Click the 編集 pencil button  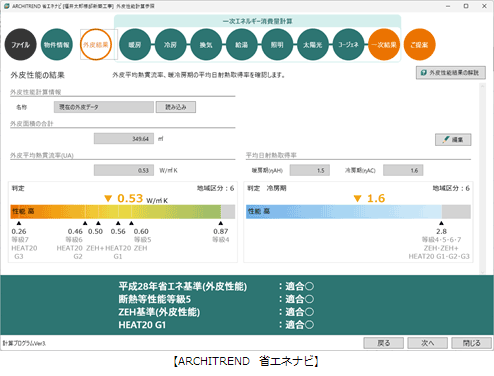tap(453, 140)
